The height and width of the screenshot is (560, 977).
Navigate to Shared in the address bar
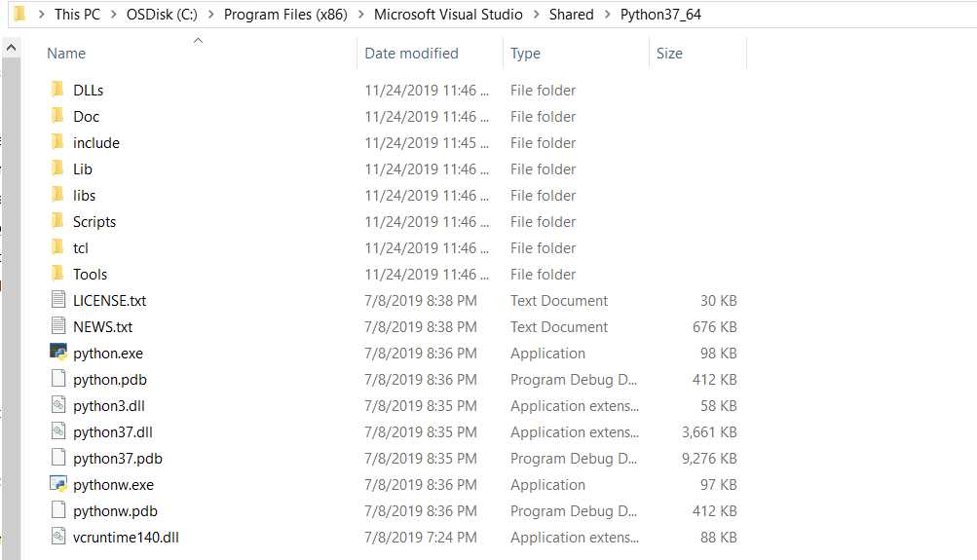pyautogui.click(x=571, y=15)
